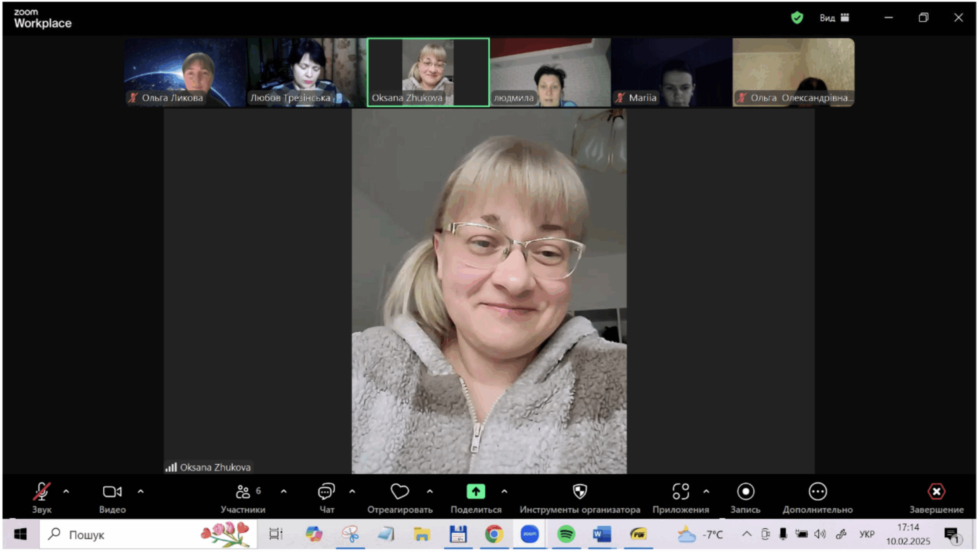Click the Zoom icon in the taskbar

click(530, 535)
